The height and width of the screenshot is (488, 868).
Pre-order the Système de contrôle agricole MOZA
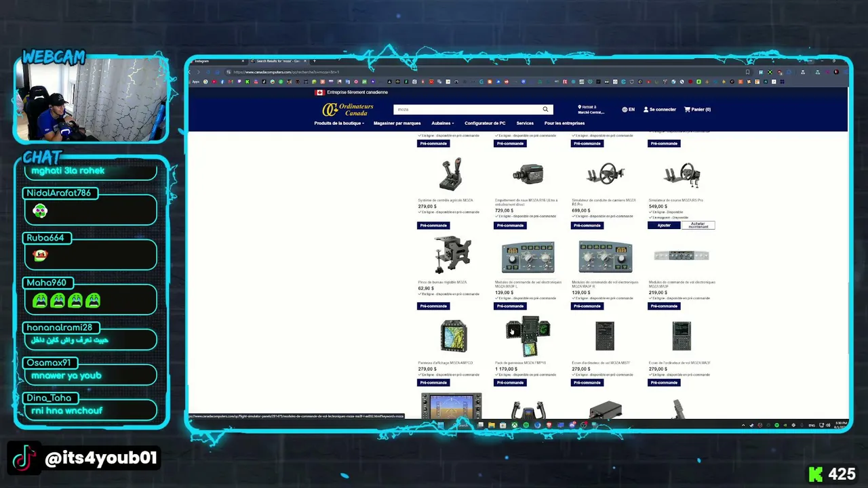(x=433, y=225)
